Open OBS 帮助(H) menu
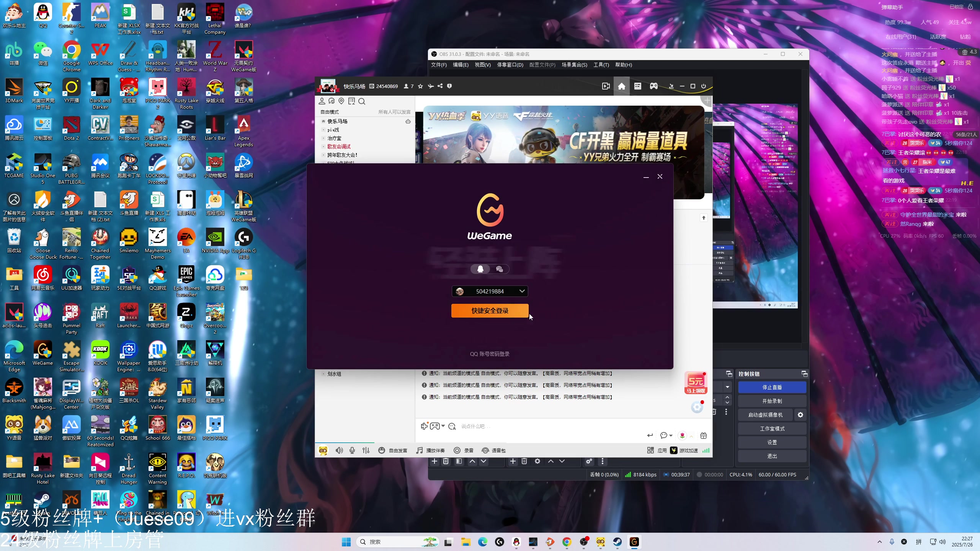 coord(623,65)
